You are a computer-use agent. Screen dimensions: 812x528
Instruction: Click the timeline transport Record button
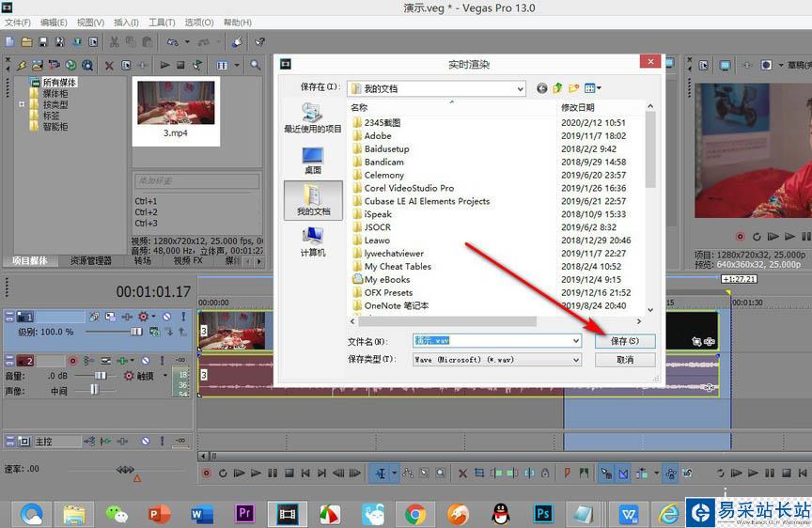(x=206, y=474)
